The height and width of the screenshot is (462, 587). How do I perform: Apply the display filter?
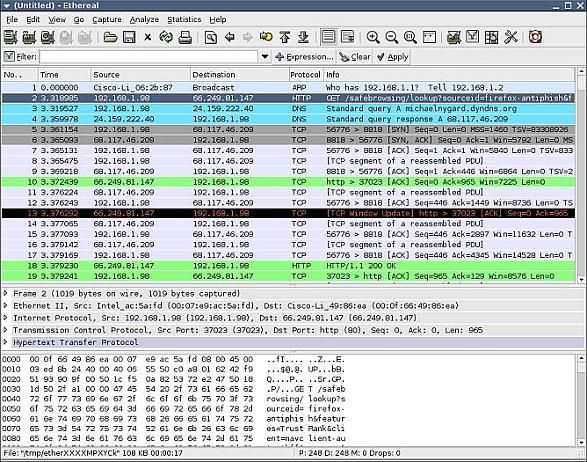coord(392,57)
